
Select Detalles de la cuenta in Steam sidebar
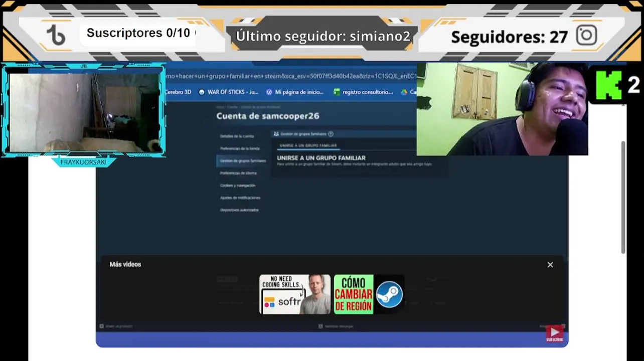(x=237, y=136)
